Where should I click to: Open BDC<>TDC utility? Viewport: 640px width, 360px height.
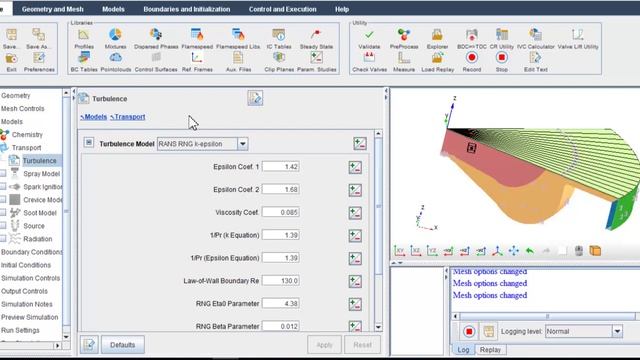pyautogui.click(x=471, y=39)
